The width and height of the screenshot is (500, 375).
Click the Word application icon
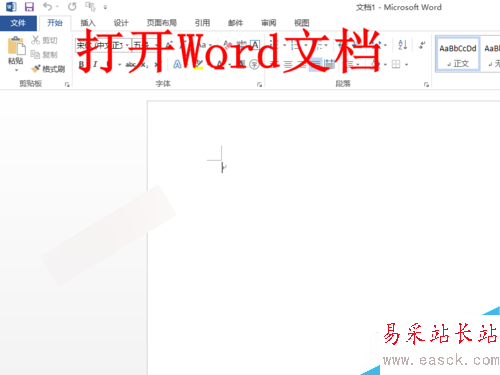pos(11,7)
